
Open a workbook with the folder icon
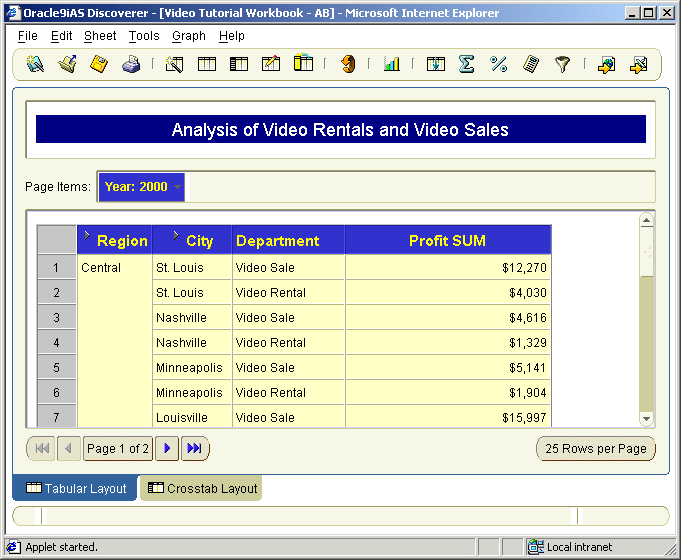pos(67,64)
